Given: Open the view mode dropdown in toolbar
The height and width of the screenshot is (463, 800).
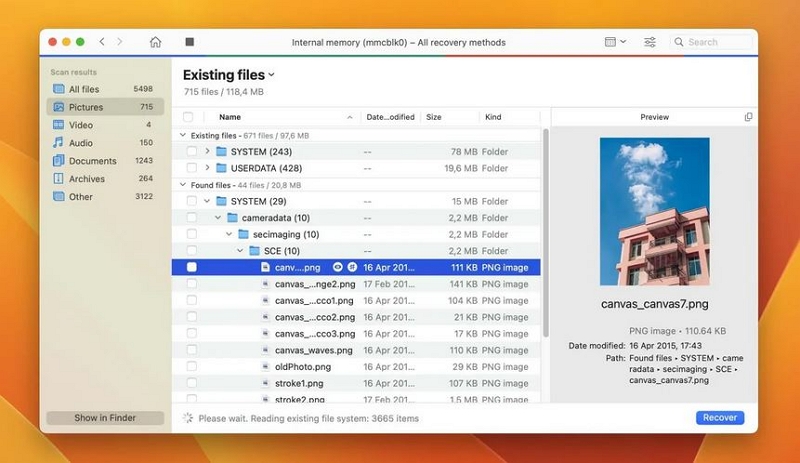Looking at the screenshot, I should pos(615,42).
